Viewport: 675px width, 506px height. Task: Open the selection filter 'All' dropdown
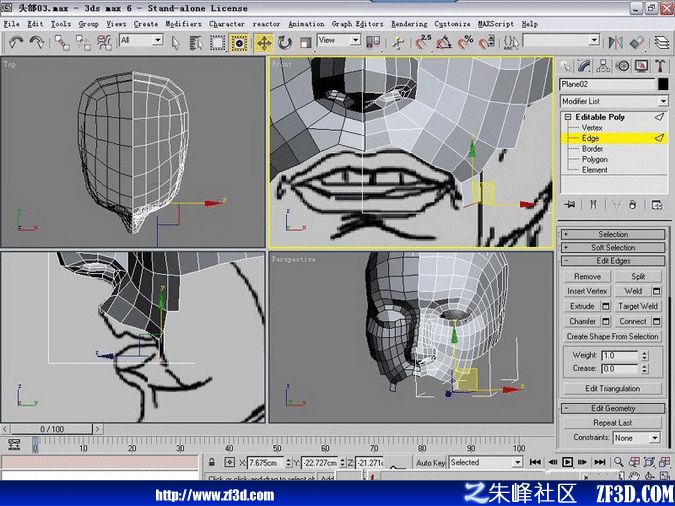(158, 40)
